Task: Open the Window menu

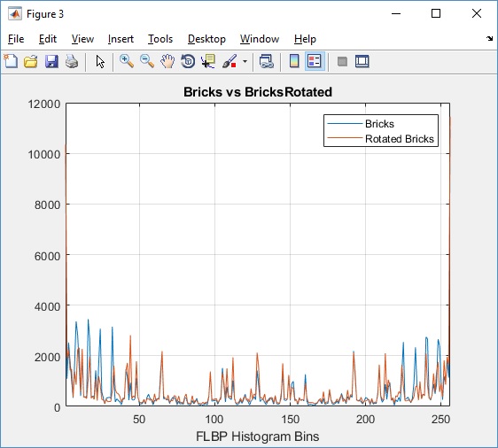Action: click(260, 39)
